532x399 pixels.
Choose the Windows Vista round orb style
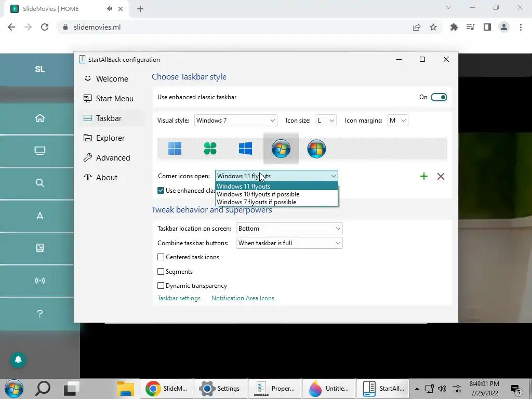point(316,149)
